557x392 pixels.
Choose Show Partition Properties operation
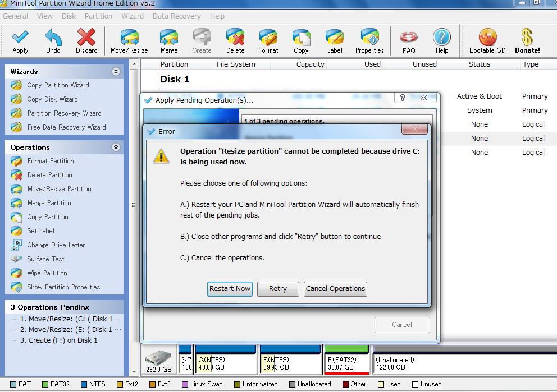pos(63,287)
